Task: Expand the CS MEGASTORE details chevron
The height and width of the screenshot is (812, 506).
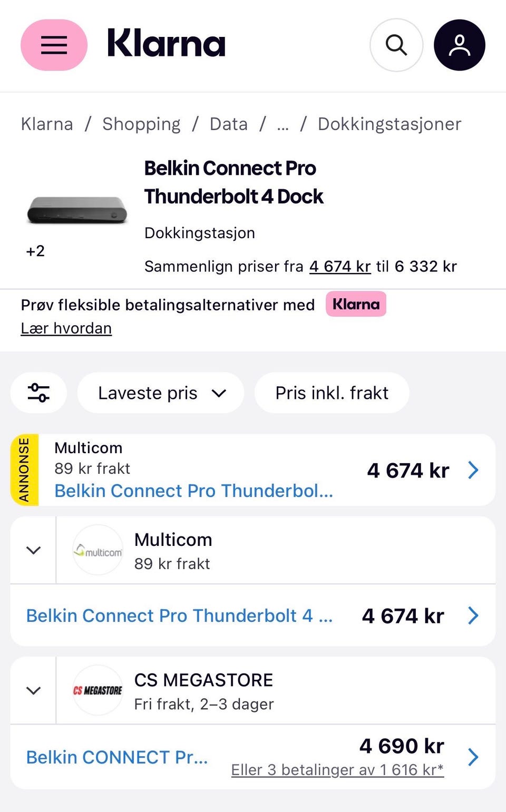Action: coord(33,690)
